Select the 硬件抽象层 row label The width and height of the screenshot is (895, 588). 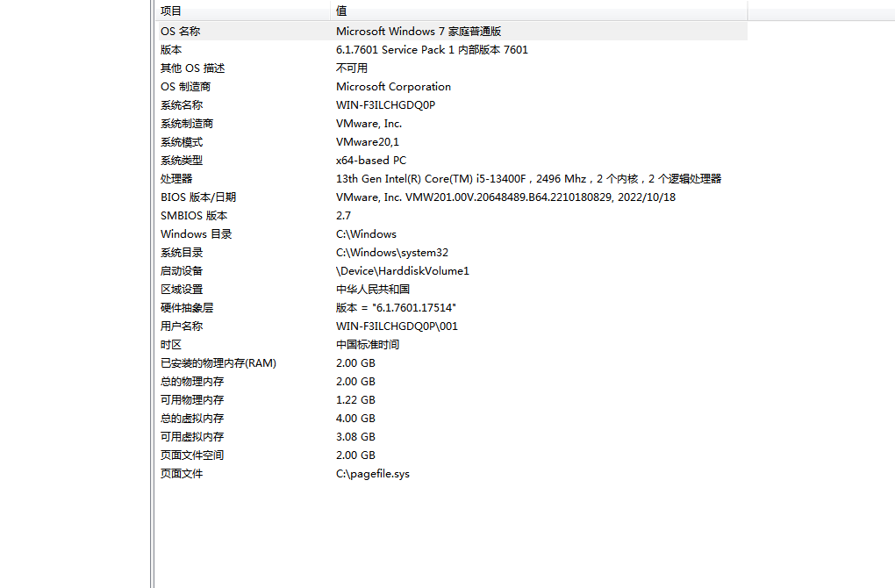point(187,308)
